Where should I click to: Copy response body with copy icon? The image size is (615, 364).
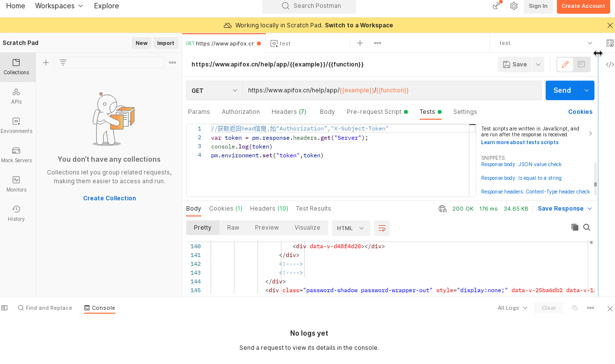[x=575, y=227]
